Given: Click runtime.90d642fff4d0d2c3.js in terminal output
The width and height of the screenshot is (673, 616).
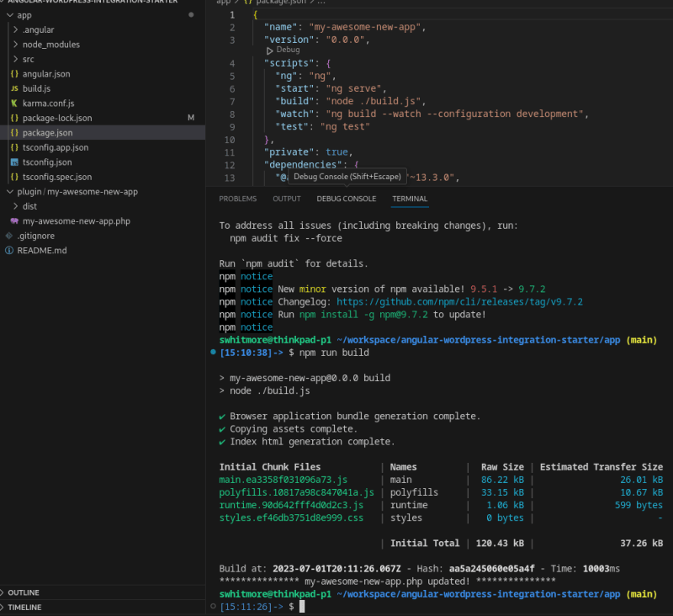Looking at the screenshot, I should tap(291, 505).
